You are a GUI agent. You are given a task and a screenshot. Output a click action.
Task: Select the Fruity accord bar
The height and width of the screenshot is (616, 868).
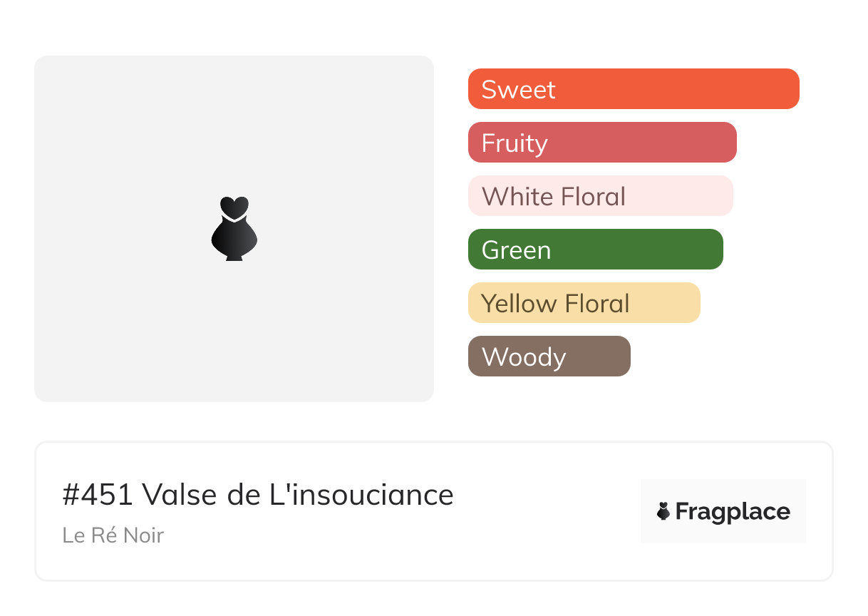pyautogui.click(x=602, y=143)
